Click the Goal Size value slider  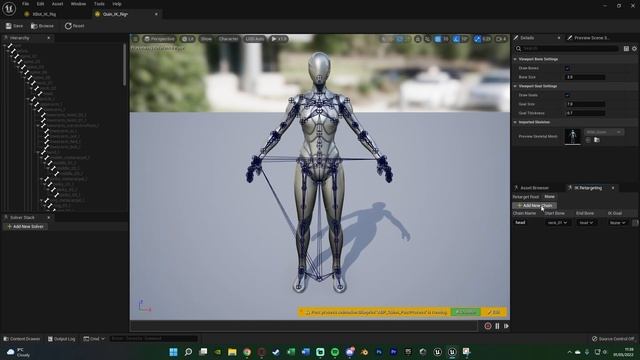tap(585, 104)
